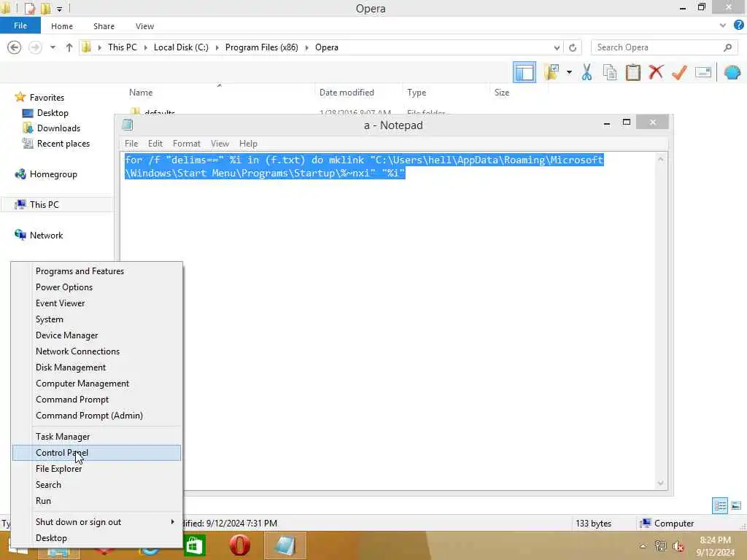This screenshot has height=560, width=747.
Task: Select Homegroup in navigation pane
Action: [x=53, y=174]
